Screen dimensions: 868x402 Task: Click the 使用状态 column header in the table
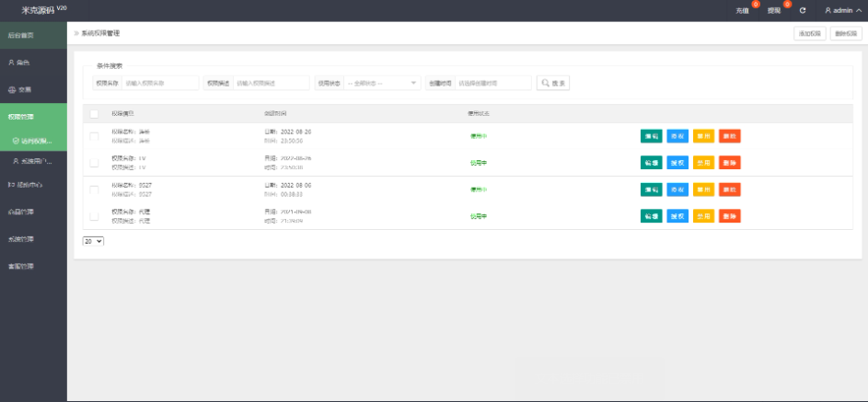[479, 114]
